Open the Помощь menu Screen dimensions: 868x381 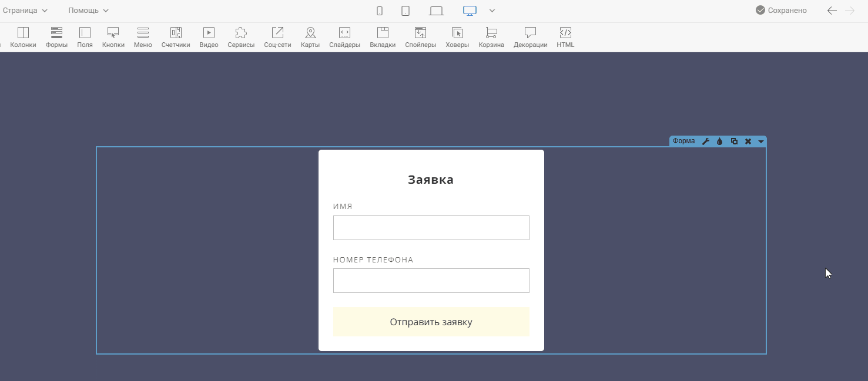tap(88, 11)
